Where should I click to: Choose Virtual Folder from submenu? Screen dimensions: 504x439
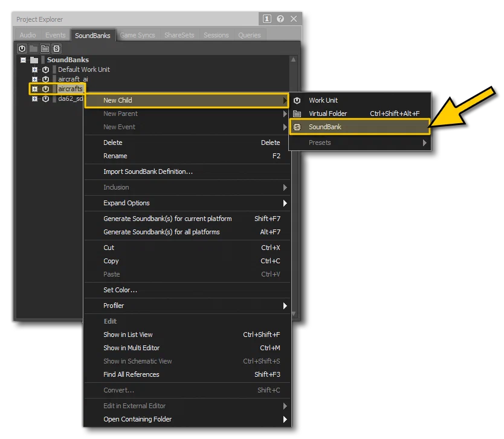click(x=360, y=114)
